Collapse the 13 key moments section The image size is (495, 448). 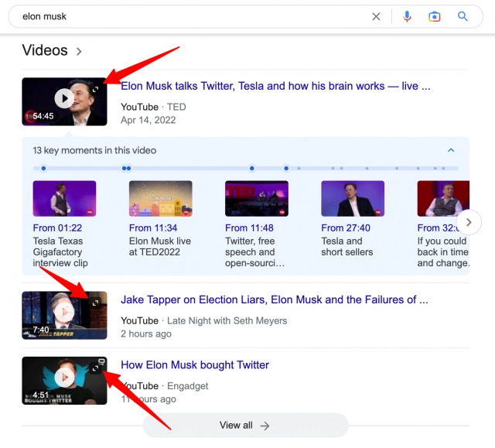[452, 150]
